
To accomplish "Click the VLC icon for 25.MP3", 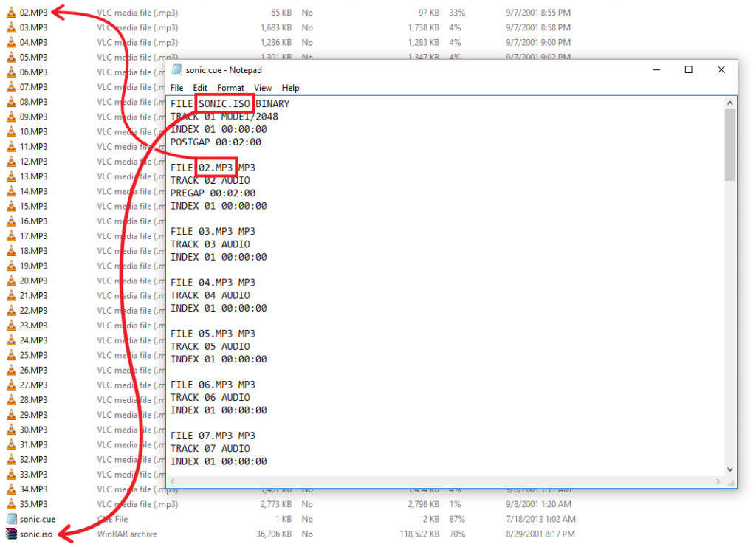I will [x=11, y=355].
